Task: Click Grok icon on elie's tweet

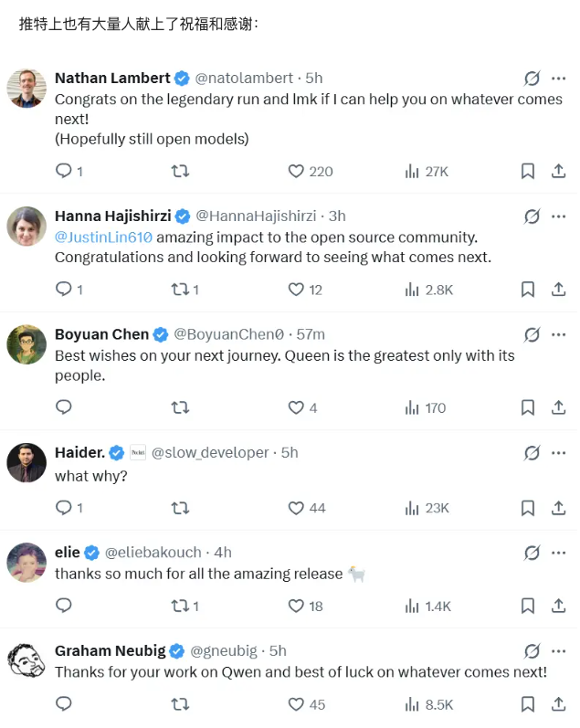Action: click(x=532, y=553)
